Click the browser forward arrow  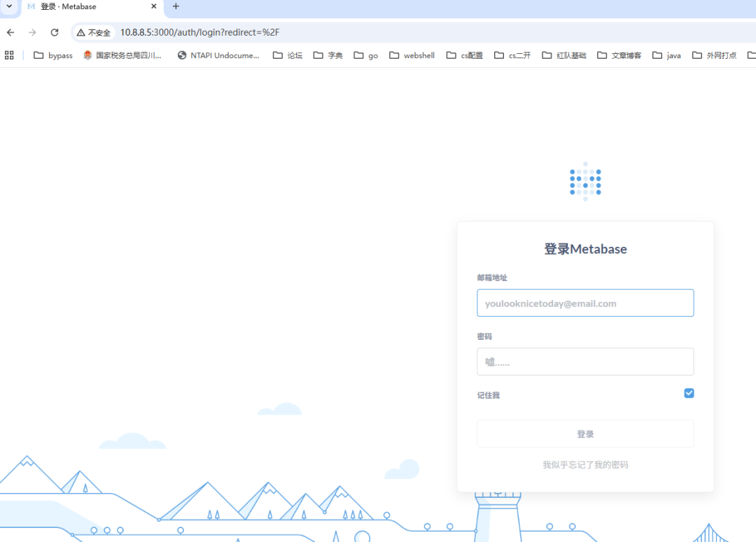click(x=32, y=32)
